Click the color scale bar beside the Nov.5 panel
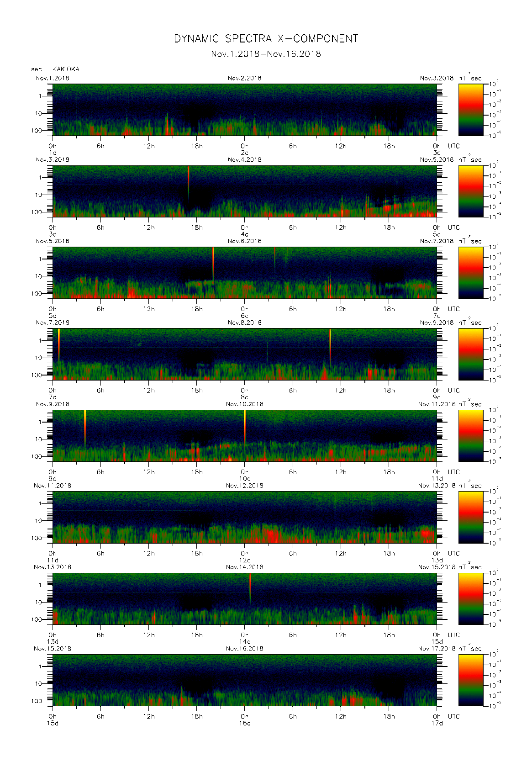Image resolution: width=532 pixels, height=767 pixels. 471,273
